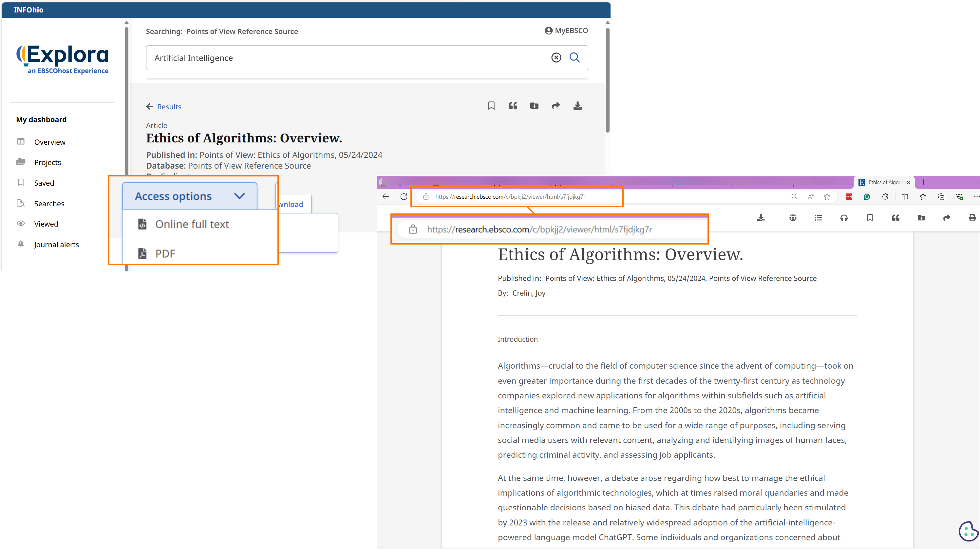Click the Explora main scrollbar thumb
The height and width of the screenshot is (549, 980).
tap(608, 80)
